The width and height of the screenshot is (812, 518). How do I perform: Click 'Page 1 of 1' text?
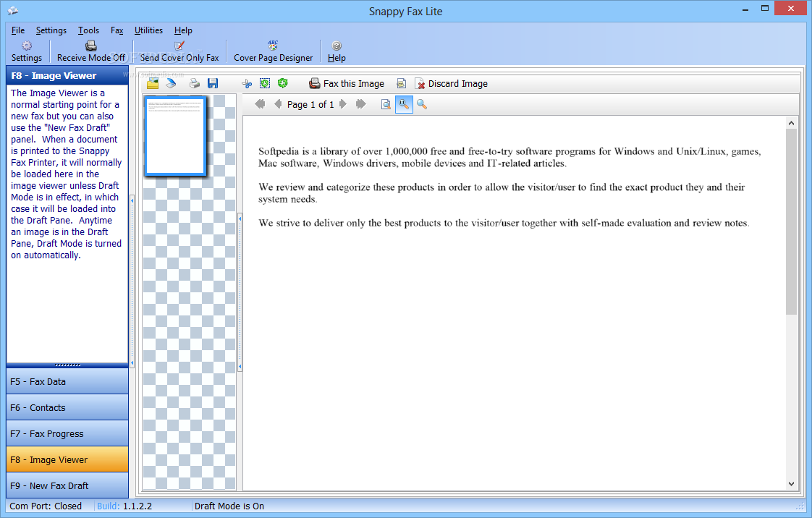click(x=310, y=104)
